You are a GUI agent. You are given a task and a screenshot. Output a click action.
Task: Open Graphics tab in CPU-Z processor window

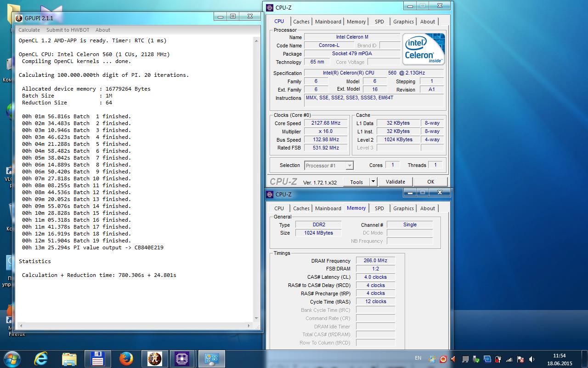click(x=403, y=22)
